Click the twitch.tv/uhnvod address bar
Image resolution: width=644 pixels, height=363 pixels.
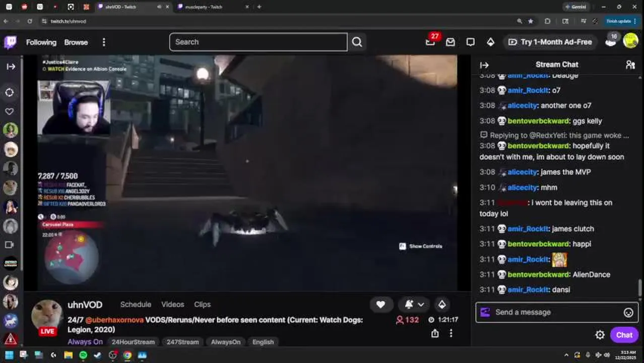pos(68,21)
